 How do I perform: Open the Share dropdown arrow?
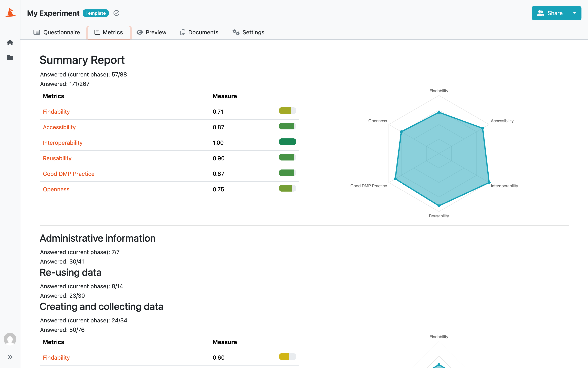[x=575, y=13]
